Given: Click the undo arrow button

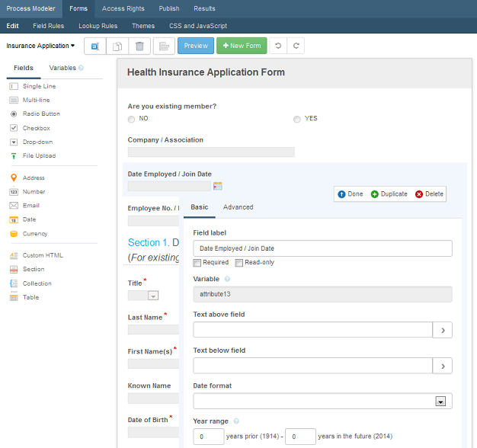Looking at the screenshot, I should coord(278,46).
